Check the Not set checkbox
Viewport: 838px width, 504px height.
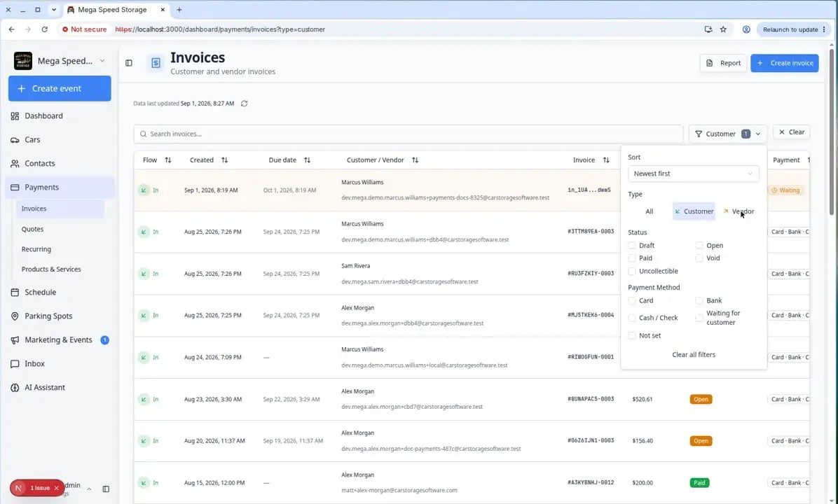point(632,336)
